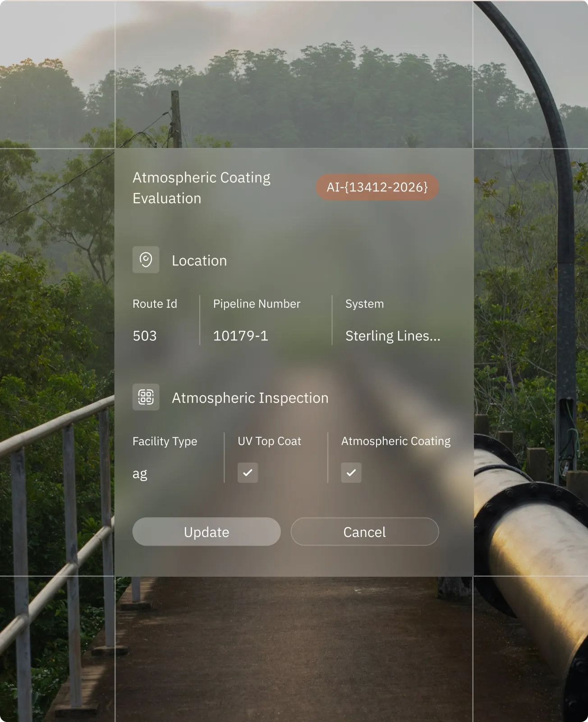Click the truncated Sterling Lines... system value
The height and width of the screenshot is (722, 588).
[393, 336]
